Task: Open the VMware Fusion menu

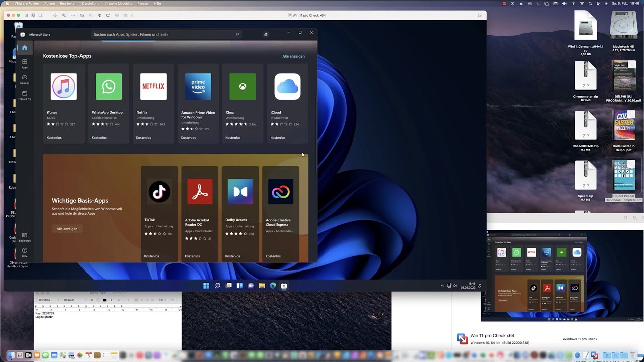Action: point(27,3)
